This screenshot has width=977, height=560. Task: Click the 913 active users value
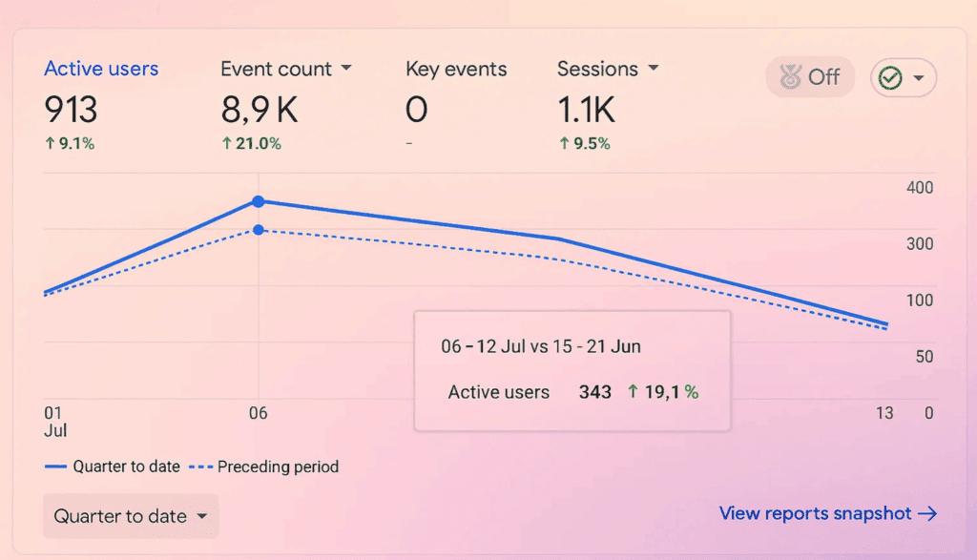71,110
